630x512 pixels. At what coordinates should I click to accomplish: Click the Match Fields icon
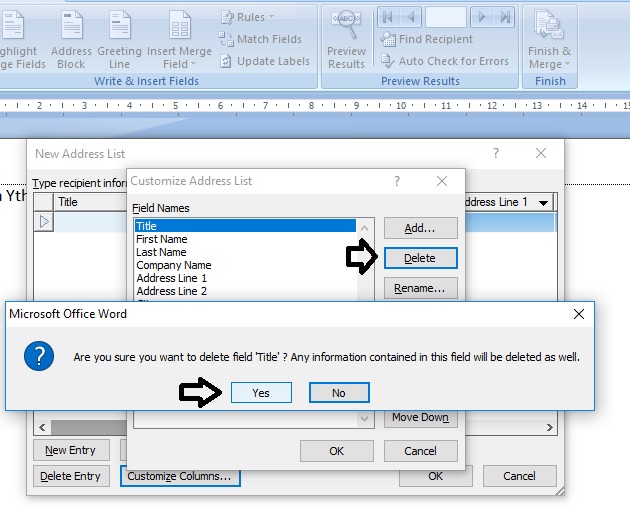click(x=226, y=39)
